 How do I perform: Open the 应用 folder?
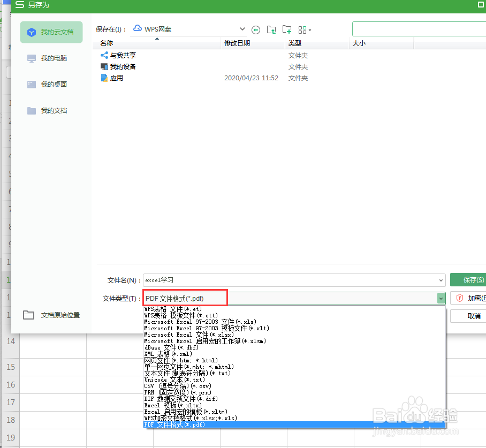click(112, 78)
